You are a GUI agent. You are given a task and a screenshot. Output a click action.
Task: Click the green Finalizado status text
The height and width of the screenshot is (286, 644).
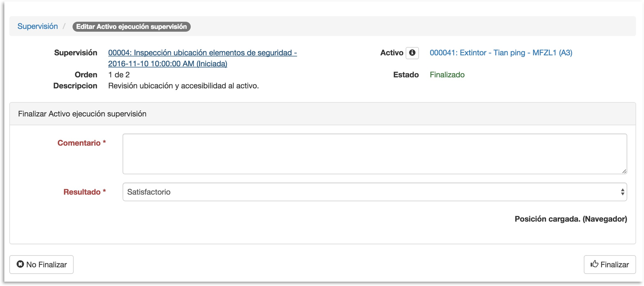[447, 75]
